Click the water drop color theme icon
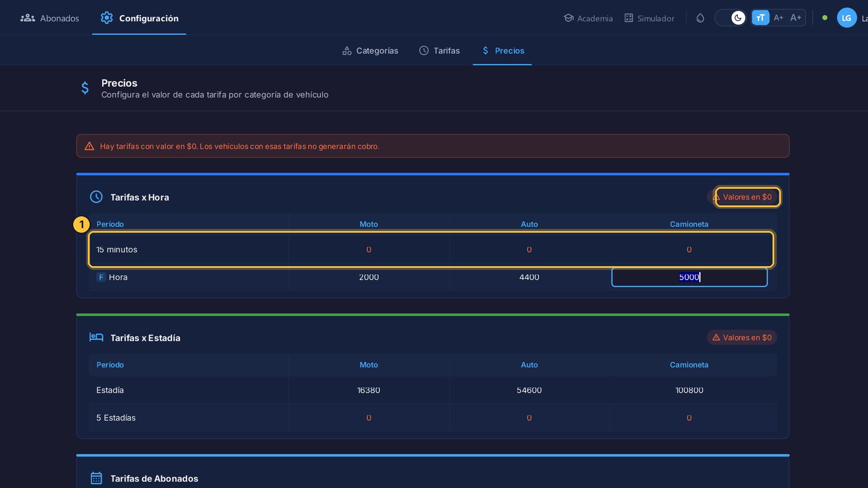 [x=700, y=18]
